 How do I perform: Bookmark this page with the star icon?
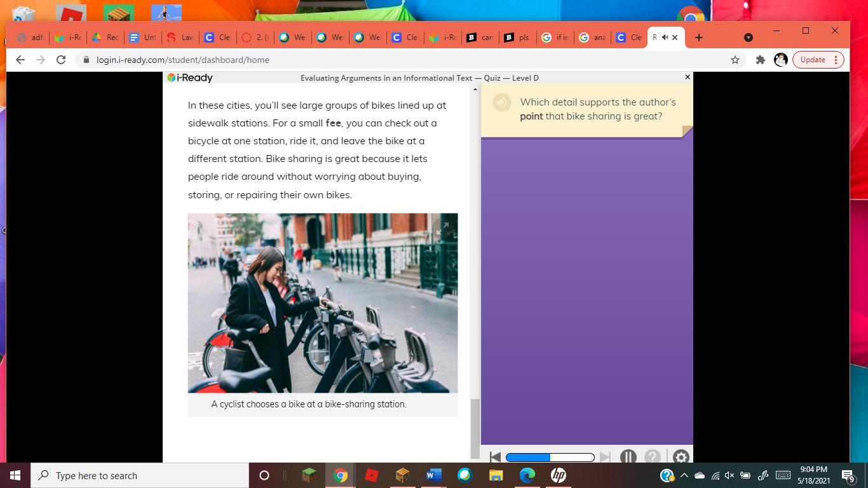coord(735,60)
